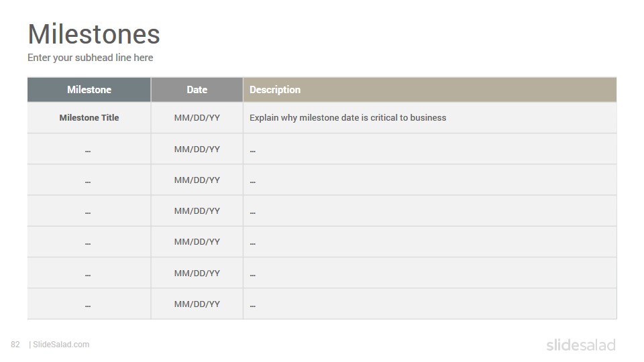
Task: Select the Description column header
Action: pos(430,89)
